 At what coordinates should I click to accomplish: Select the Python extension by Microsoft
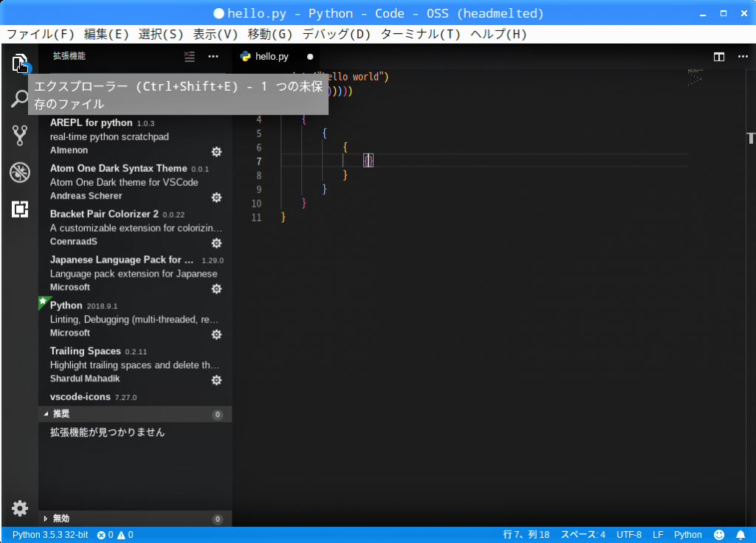tap(136, 319)
